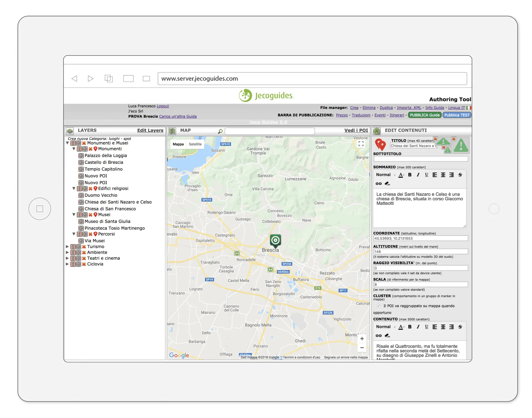This screenshot has width=532, height=418.
Task: Insert link in the Sommario editor
Action: coord(378,184)
